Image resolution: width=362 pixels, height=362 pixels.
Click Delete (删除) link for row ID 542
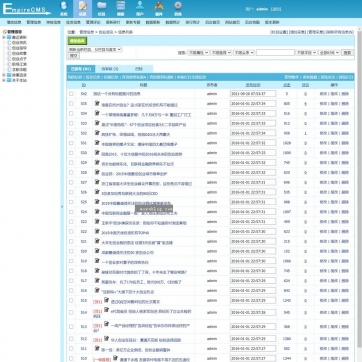tap(345, 94)
